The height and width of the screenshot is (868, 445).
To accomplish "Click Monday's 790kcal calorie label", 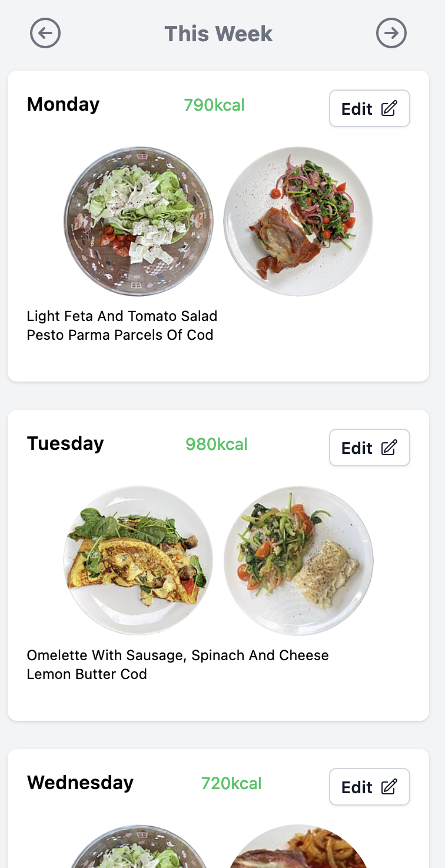I will point(214,105).
